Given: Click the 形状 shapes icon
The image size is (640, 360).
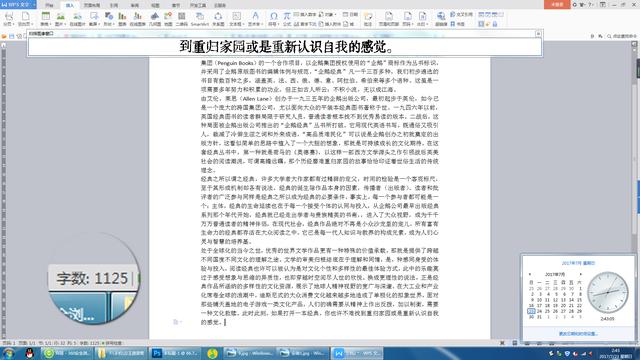Looking at the screenshot, I should tap(109, 16).
